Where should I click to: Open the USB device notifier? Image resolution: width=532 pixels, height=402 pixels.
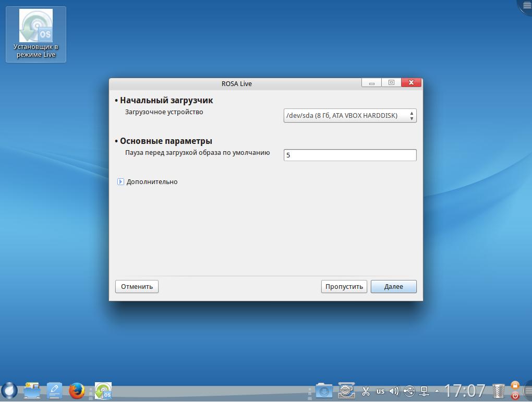(x=409, y=392)
